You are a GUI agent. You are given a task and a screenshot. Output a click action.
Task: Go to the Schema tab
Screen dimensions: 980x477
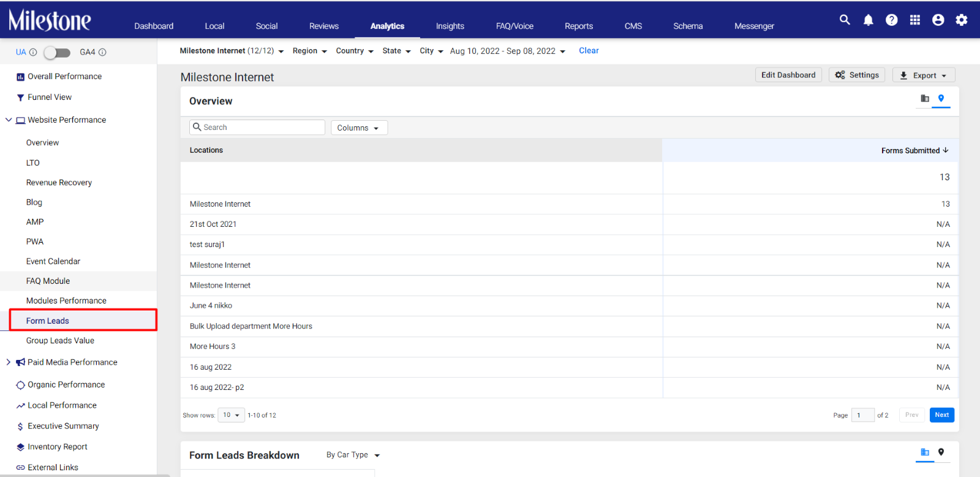688,26
